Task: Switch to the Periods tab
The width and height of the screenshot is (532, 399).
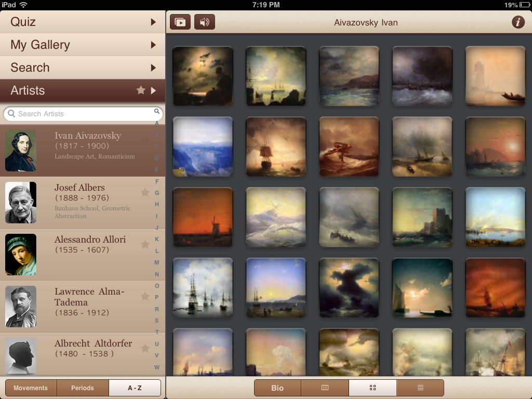Action: [83, 388]
